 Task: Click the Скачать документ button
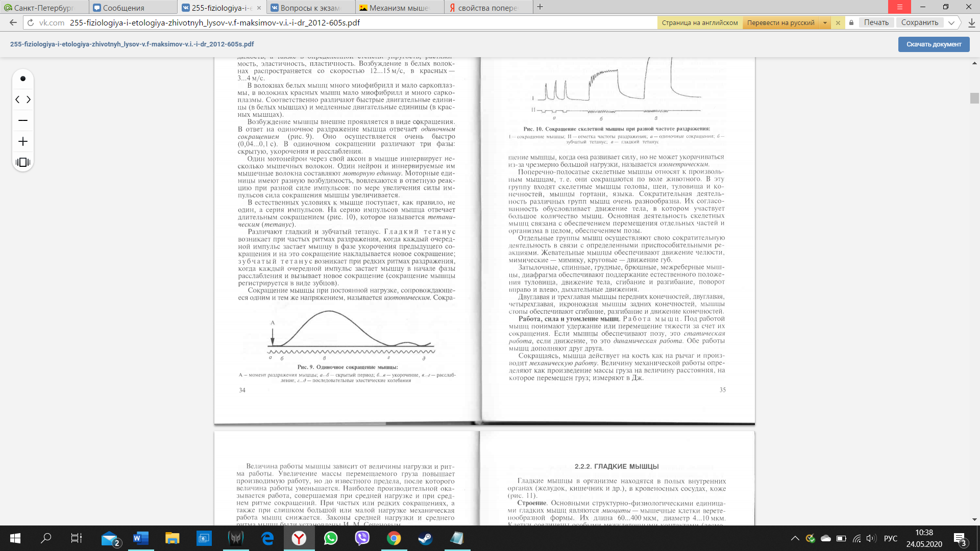click(x=934, y=44)
